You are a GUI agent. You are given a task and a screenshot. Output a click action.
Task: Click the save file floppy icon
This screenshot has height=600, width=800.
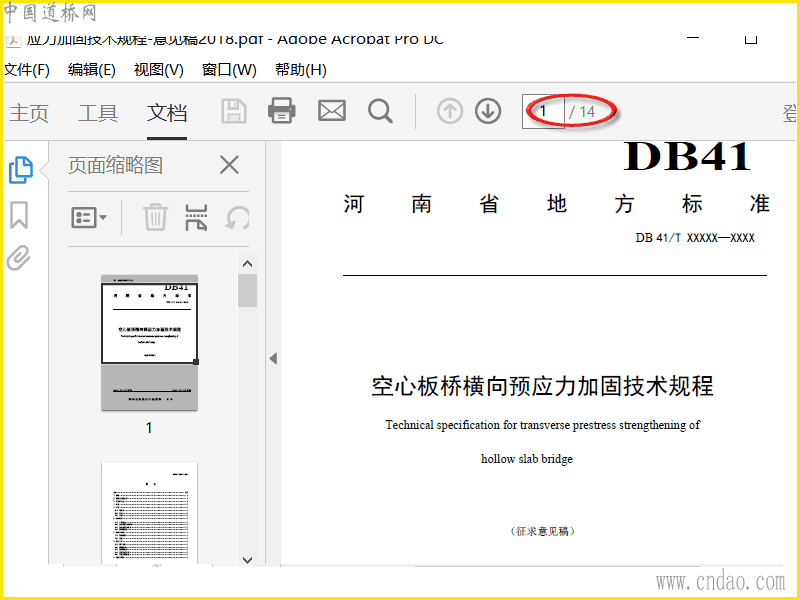point(234,111)
